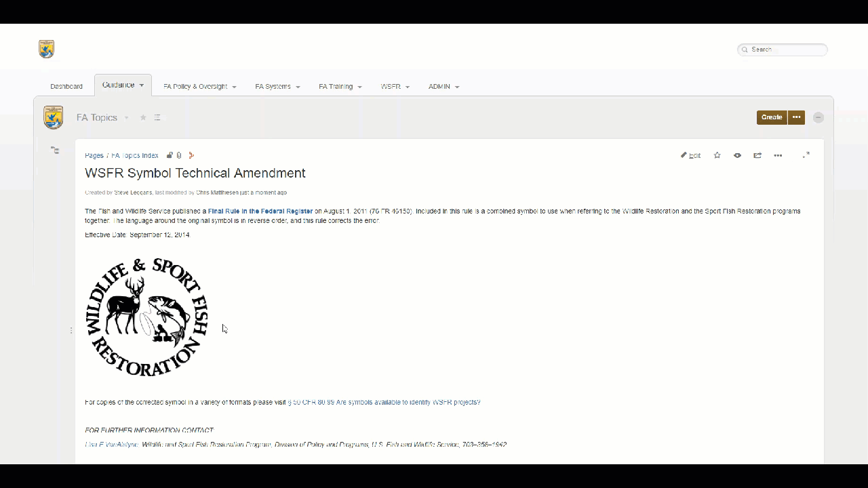The height and width of the screenshot is (488, 868).
Task: Click the Create button
Action: pyautogui.click(x=772, y=117)
